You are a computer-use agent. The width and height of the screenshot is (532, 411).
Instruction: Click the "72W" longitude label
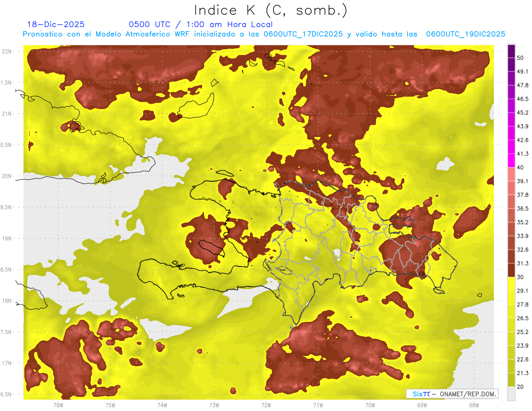(266, 405)
